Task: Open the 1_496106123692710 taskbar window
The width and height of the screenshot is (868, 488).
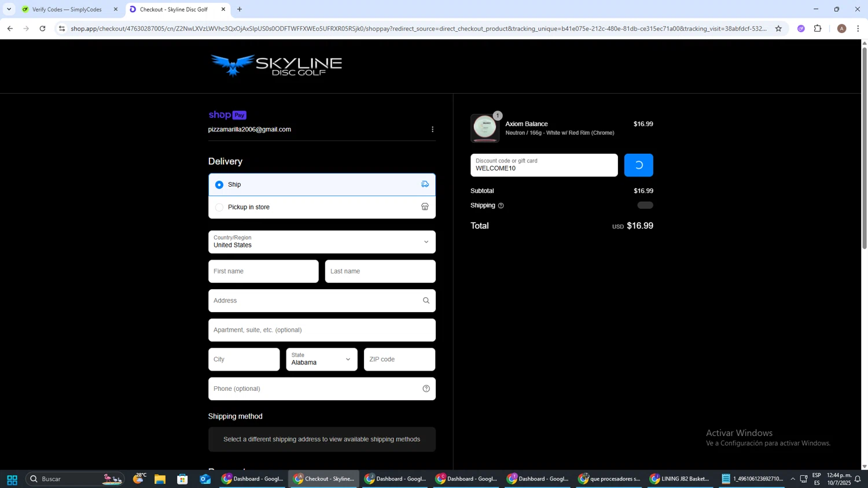Action: [x=752, y=479]
